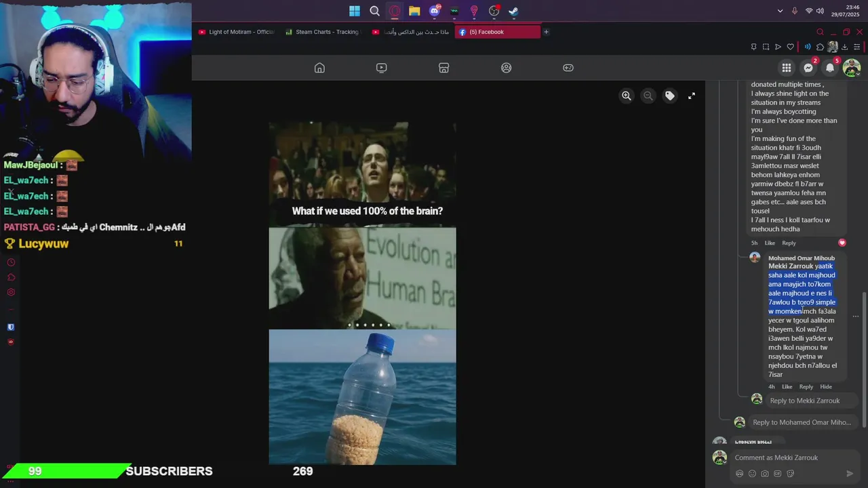
Task: Open Facebook Video tab icon
Action: (x=381, y=68)
